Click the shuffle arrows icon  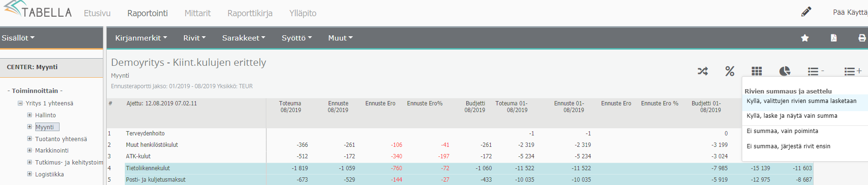[x=703, y=72]
